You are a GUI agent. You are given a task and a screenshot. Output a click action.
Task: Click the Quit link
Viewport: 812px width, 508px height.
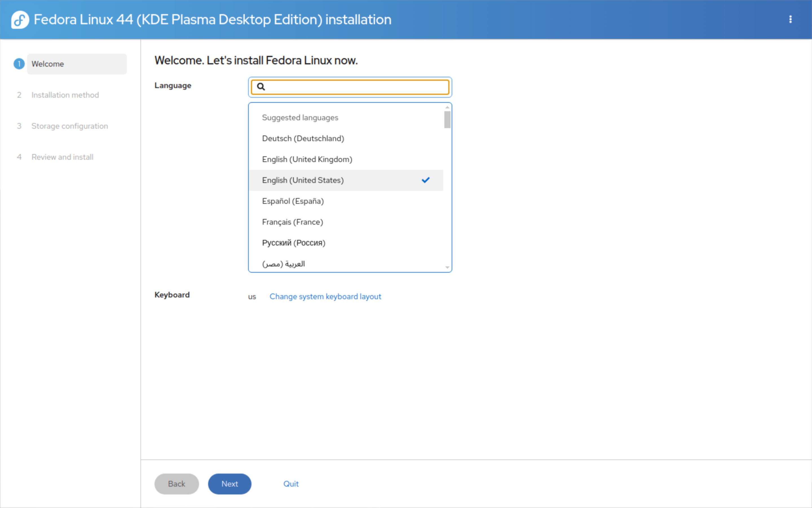click(291, 484)
